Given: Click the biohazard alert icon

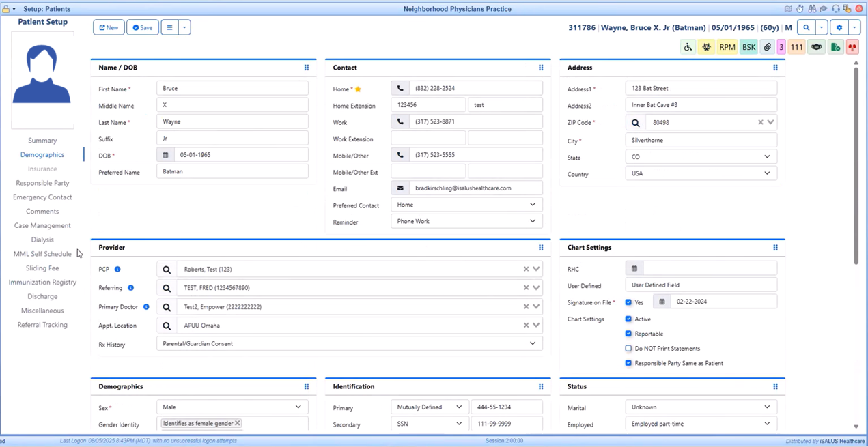Looking at the screenshot, I should 707,47.
